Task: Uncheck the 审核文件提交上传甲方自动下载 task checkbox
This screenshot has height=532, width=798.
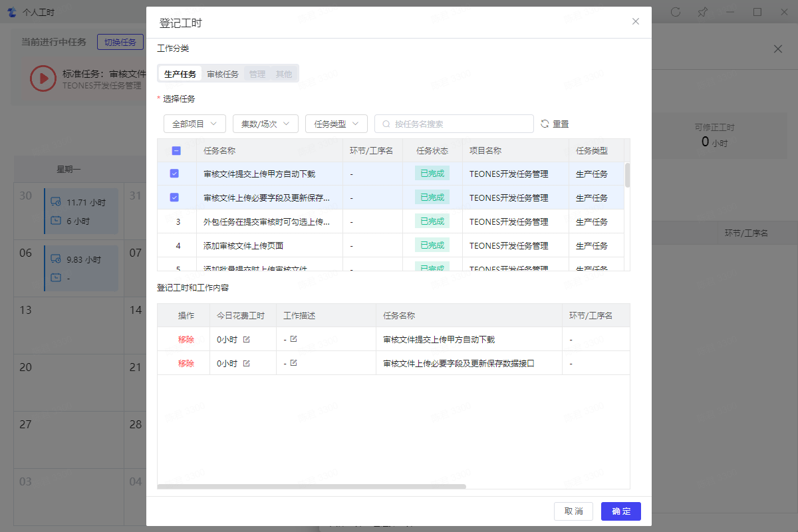Action: [x=174, y=174]
